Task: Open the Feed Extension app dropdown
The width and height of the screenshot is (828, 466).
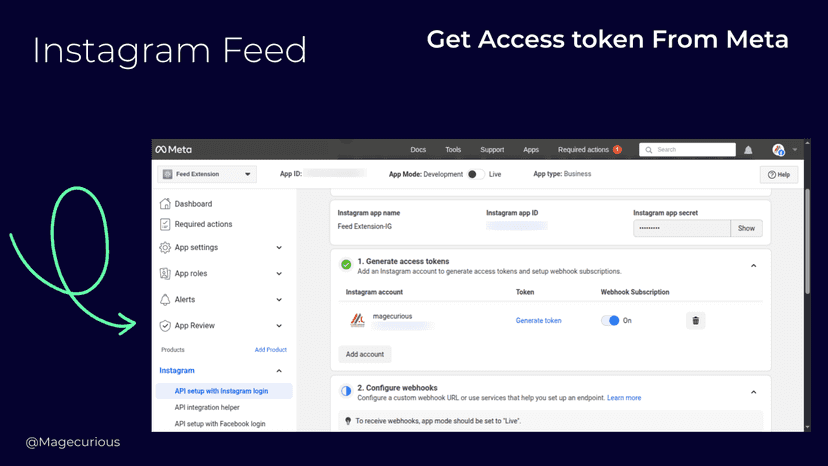Action: coord(207,174)
